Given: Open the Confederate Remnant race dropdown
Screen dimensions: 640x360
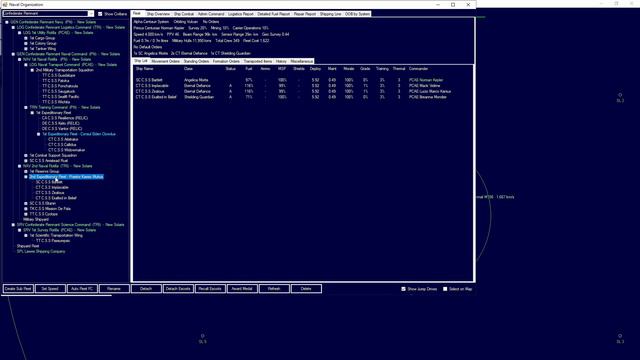Looking at the screenshot, I should tap(91, 13).
